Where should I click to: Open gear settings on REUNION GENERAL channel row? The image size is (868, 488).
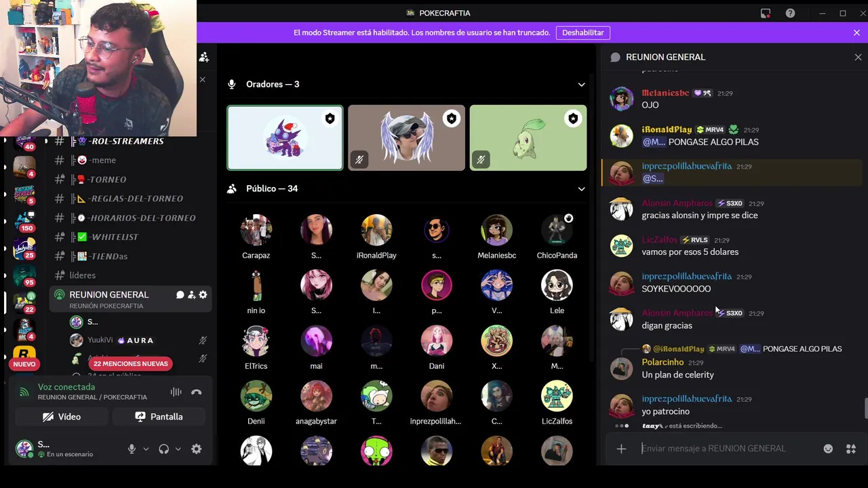(x=203, y=295)
